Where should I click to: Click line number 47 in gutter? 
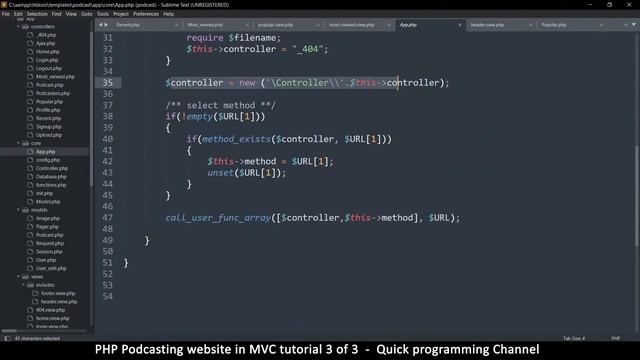pyautogui.click(x=107, y=218)
